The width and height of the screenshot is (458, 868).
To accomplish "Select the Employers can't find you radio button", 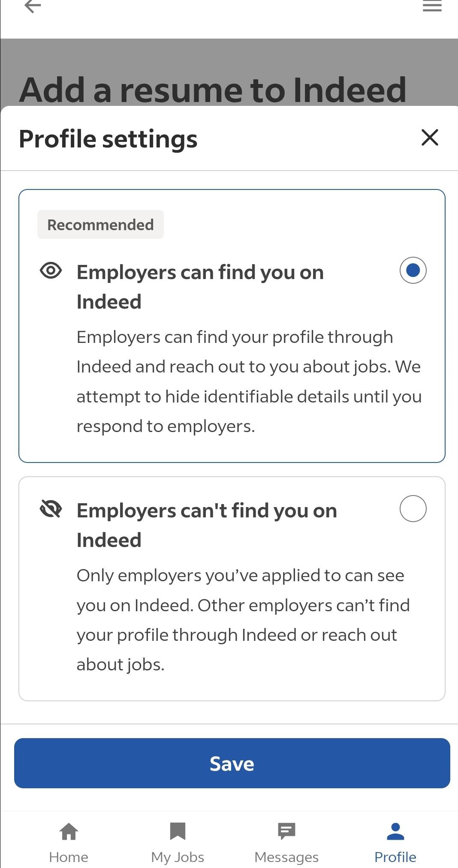I will tap(413, 508).
